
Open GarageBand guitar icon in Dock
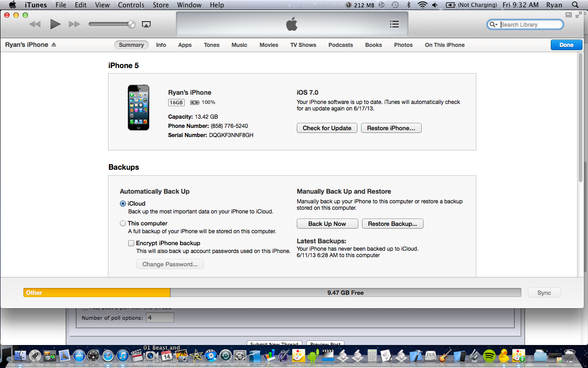445,356
